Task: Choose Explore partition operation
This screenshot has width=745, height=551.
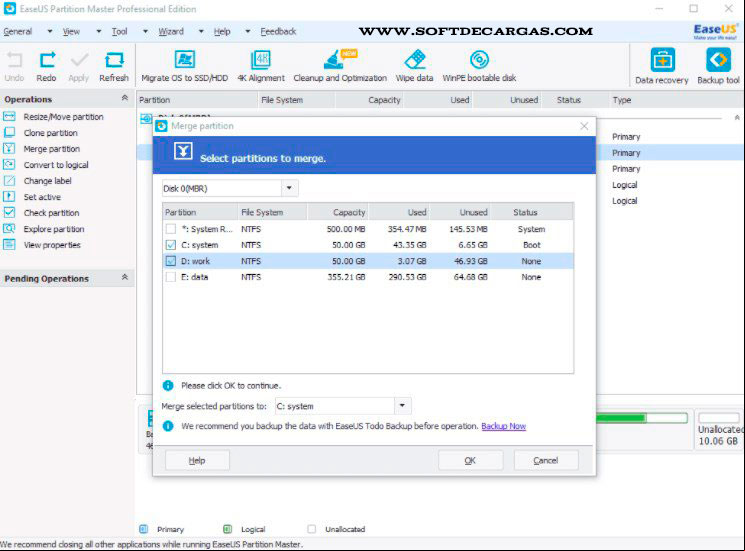Action: [54, 229]
